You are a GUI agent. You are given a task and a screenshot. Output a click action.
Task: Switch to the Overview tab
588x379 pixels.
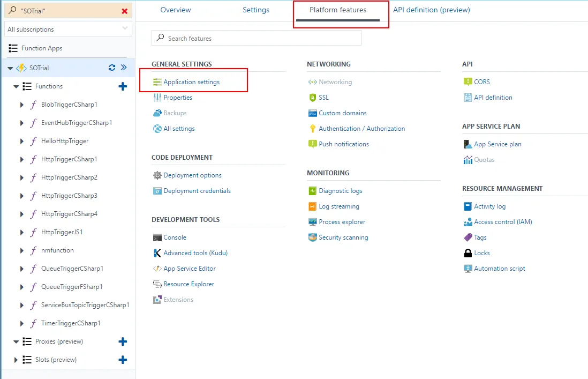[176, 10]
